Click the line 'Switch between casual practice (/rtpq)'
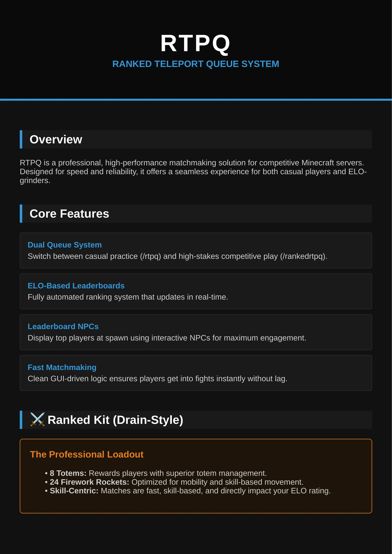Screen dimensions: 392x554 click(177, 256)
